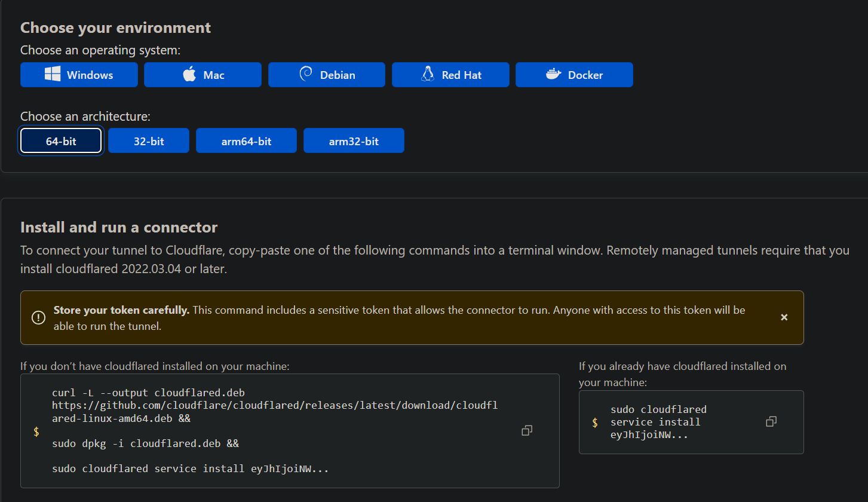This screenshot has height=502, width=868.
Task: Click the Mac text label
Action: (x=214, y=75)
